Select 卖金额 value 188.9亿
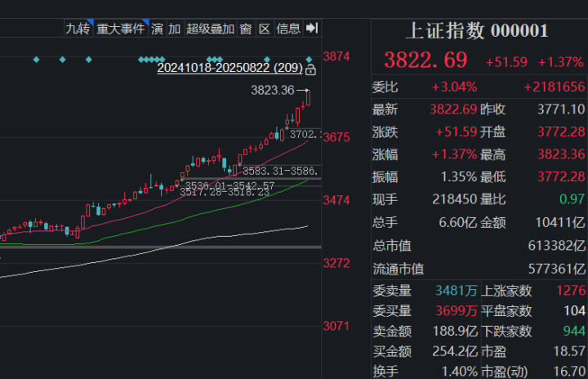588x379 pixels. (x=455, y=331)
